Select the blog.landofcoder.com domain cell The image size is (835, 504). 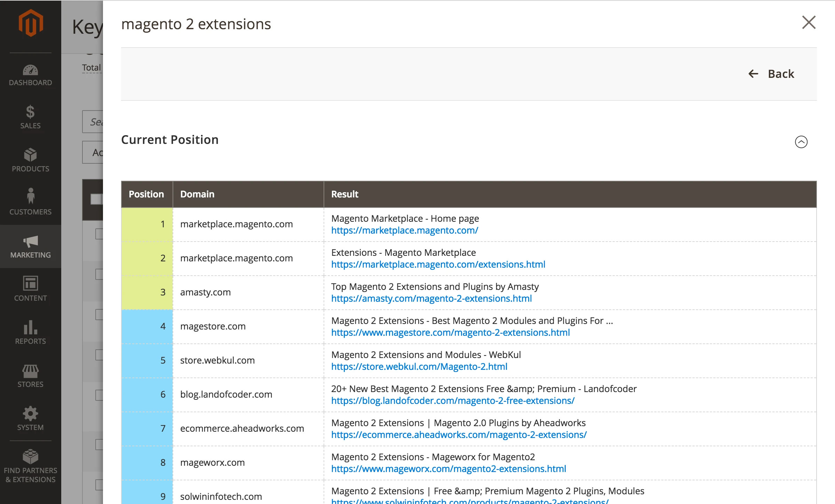click(248, 395)
